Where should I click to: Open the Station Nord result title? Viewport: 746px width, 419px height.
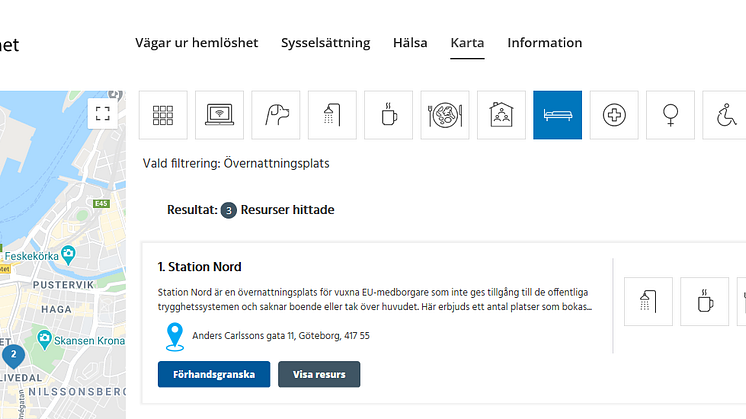coord(199,267)
